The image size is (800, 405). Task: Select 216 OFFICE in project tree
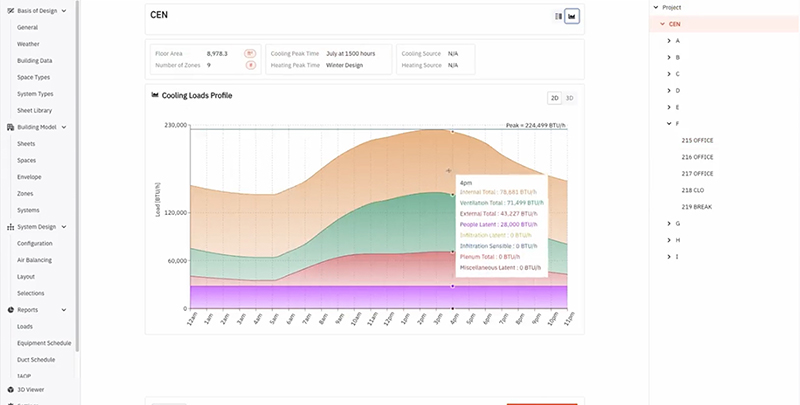tap(697, 157)
